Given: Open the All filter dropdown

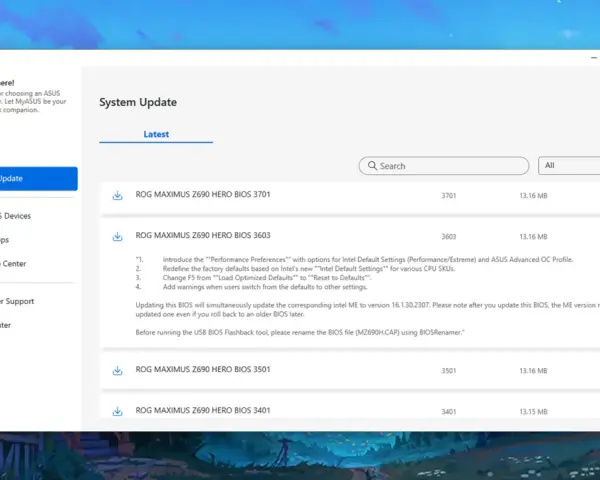Looking at the screenshot, I should tap(569, 165).
